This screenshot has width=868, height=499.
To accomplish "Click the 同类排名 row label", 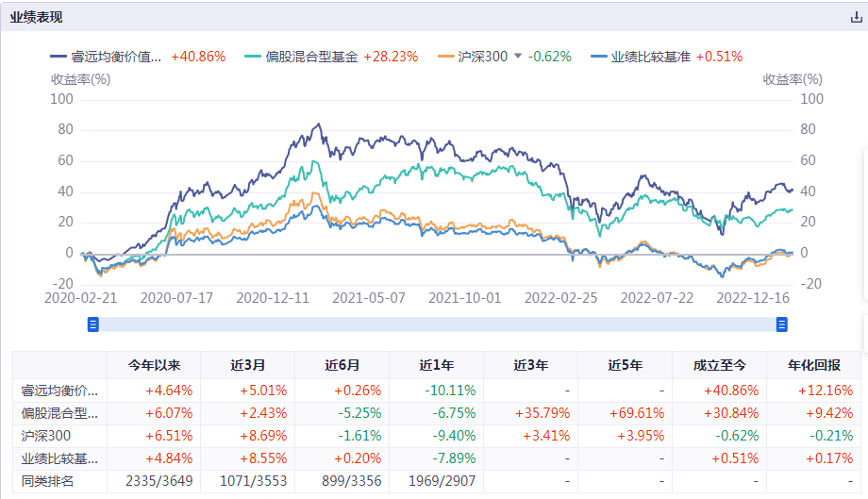I will click(48, 480).
